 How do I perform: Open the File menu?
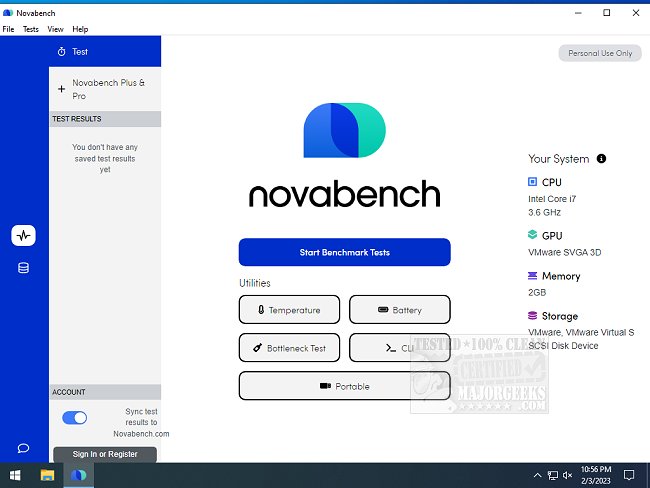(x=8, y=30)
